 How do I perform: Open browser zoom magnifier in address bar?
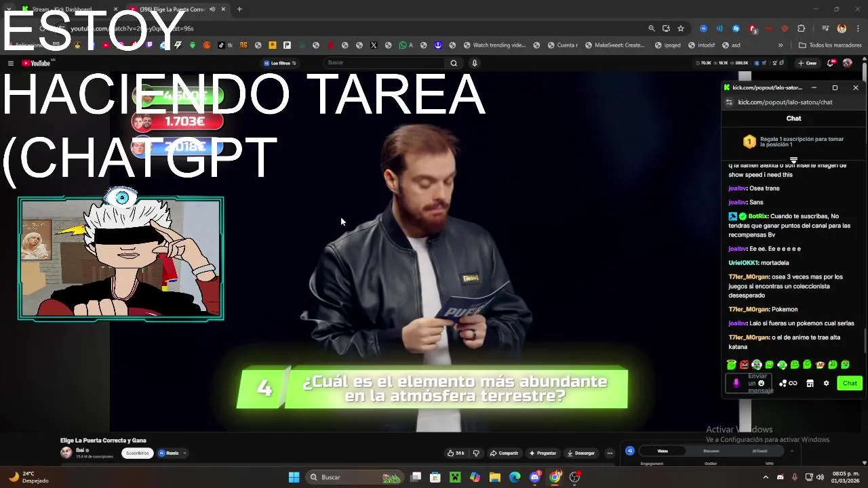point(652,28)
